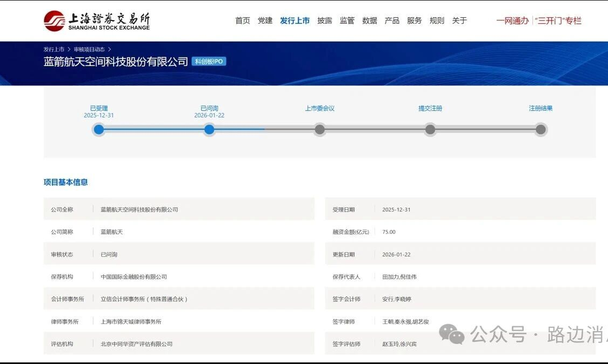The width and height of the screenshot is (608, 364).
Task: Click the 已受理 timeline node
Action: tap(99, 130)
